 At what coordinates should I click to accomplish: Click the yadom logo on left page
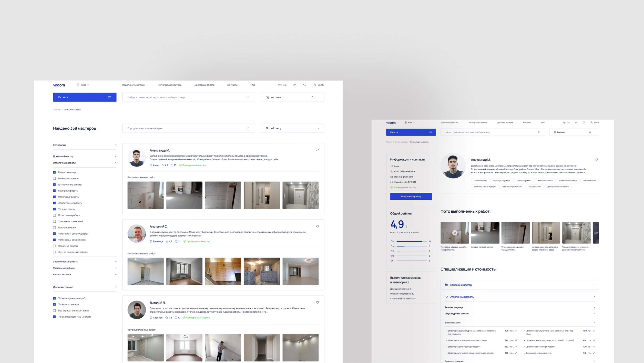click(x=59, y=85)
